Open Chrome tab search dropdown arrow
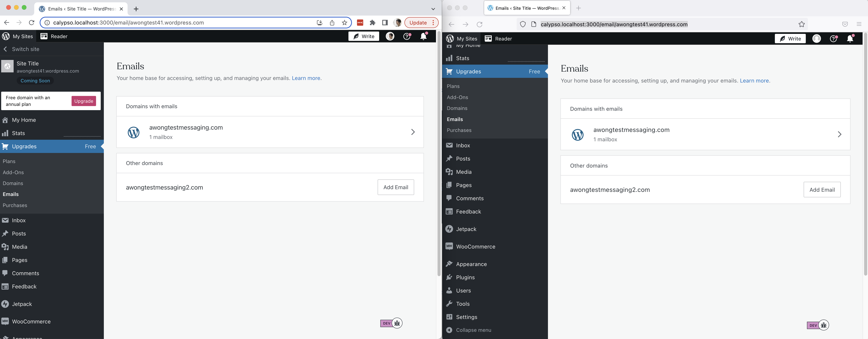This screenshot has width=868, height=339. click(x=433, y=9)
